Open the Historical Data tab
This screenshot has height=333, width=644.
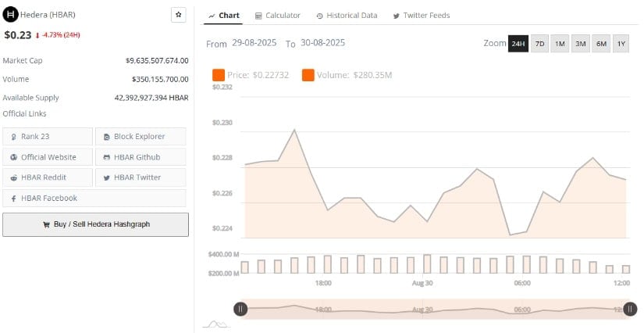coord(347,16)
